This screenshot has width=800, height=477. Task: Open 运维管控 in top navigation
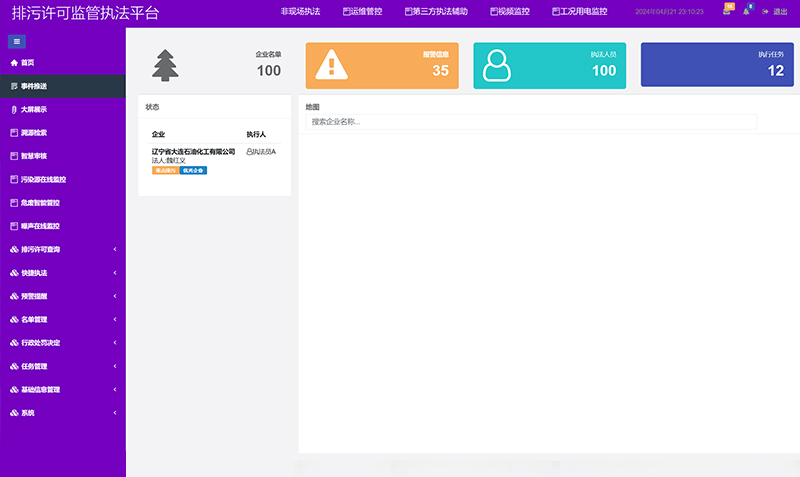tap(363, 11)
